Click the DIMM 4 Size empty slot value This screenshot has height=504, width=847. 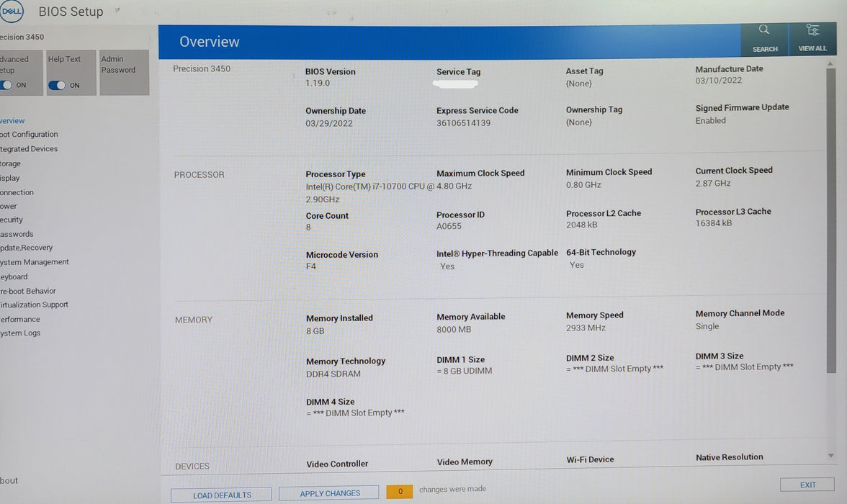pyautogui.click(x=356, y=413)
